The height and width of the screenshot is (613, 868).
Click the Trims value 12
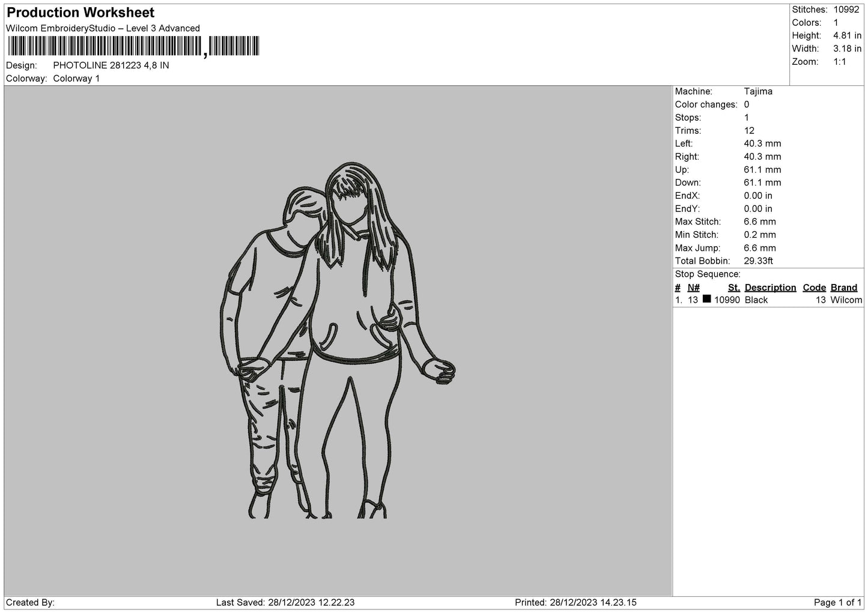pyautogui.click(x=749, y=131)
